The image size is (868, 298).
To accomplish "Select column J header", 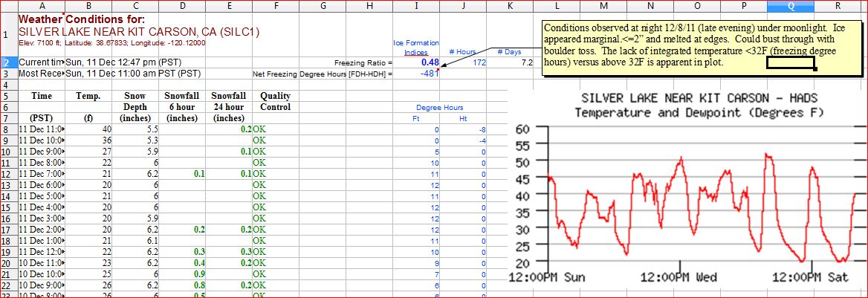I will (x=463, y=5).
